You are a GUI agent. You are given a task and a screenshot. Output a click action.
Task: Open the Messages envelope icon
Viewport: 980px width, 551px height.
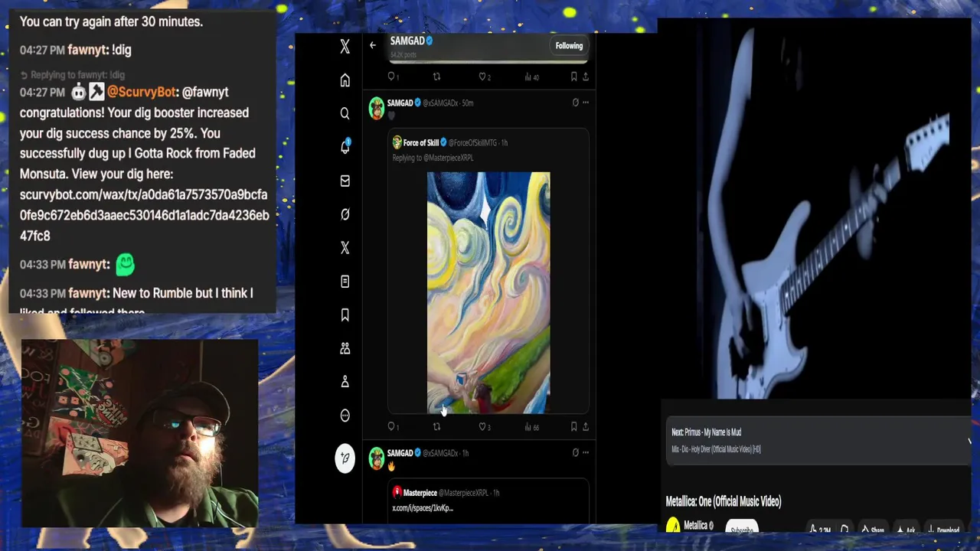[x=345, y=181]
